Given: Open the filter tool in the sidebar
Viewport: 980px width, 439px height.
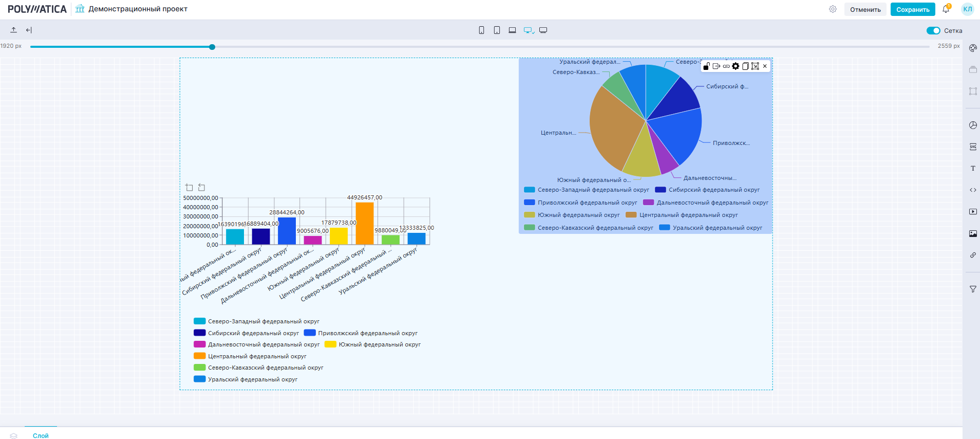Looking at the screenshot, I should (973, 289).
